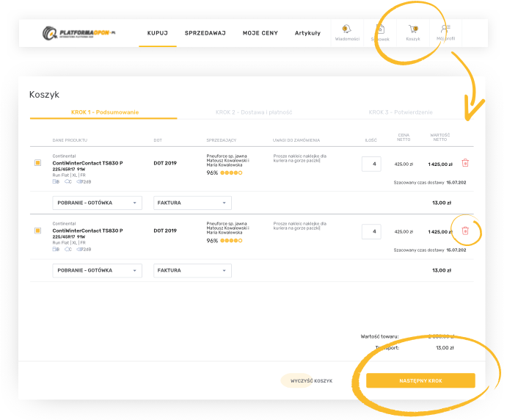Expand first product's Pobranie - Gotówka dropdown

pyautogui.click(x=96, y=203)
